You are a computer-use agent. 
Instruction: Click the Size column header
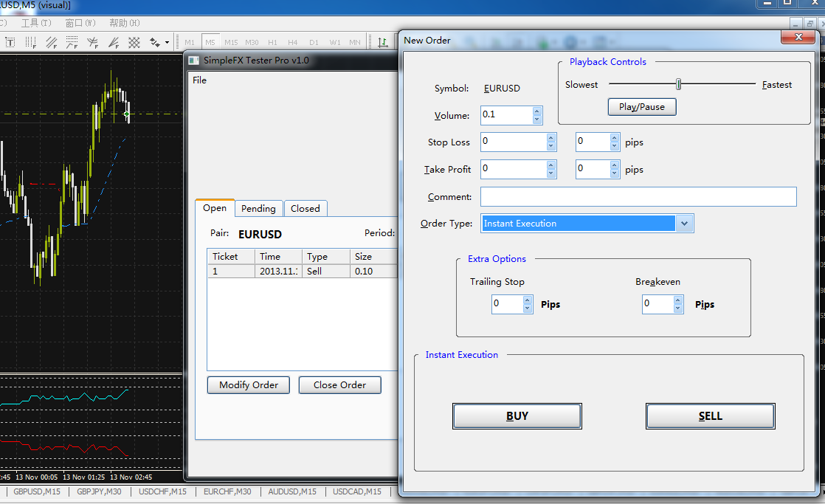(x=373, y=256)
